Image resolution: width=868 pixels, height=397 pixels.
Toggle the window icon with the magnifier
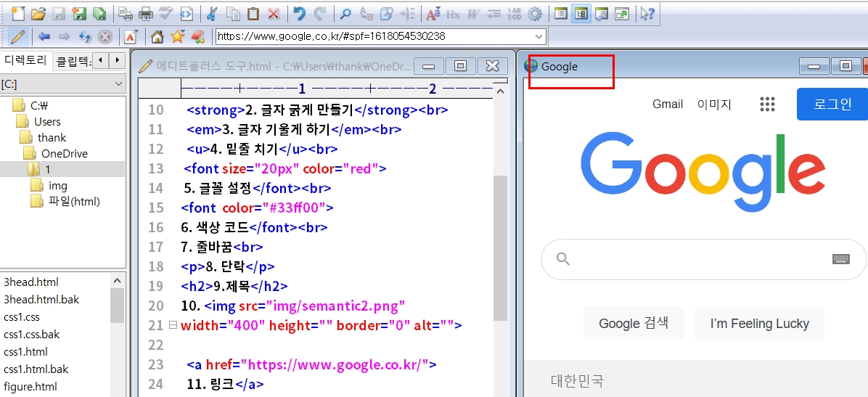601,14
